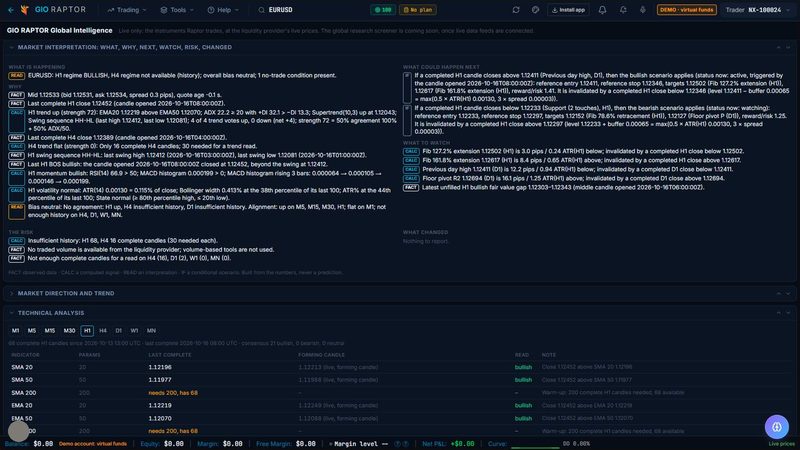
Task: Select the M30 timeframe tab
Action: coord(69,331)
